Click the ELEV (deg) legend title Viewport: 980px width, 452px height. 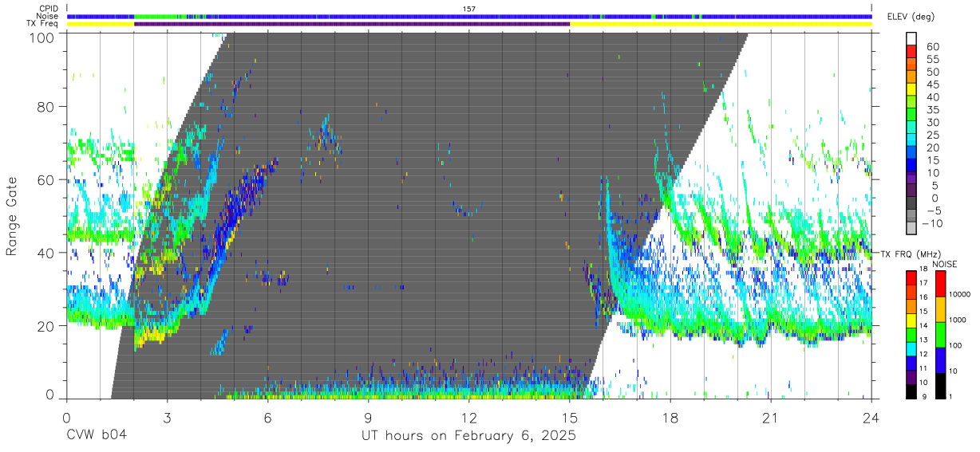pos(911,17)
